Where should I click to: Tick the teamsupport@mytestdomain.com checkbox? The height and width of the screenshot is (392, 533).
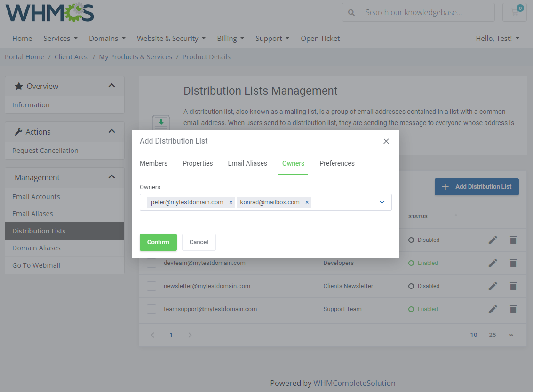pyautogui.click(x=151, y=309)
